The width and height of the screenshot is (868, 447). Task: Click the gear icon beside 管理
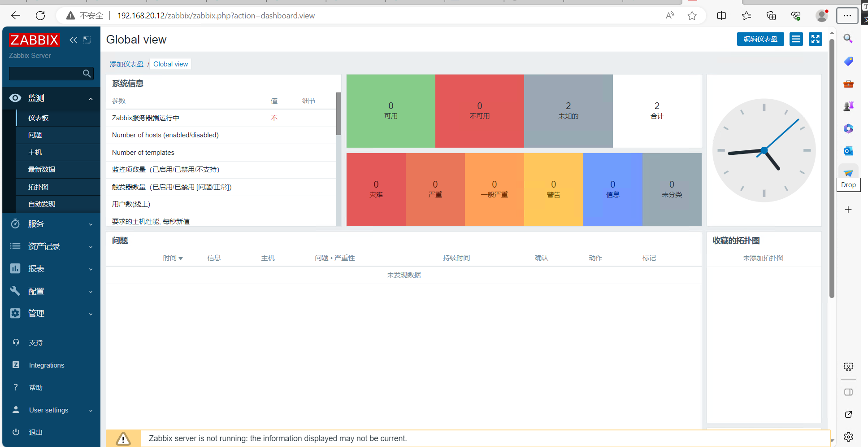pos(15,313)
